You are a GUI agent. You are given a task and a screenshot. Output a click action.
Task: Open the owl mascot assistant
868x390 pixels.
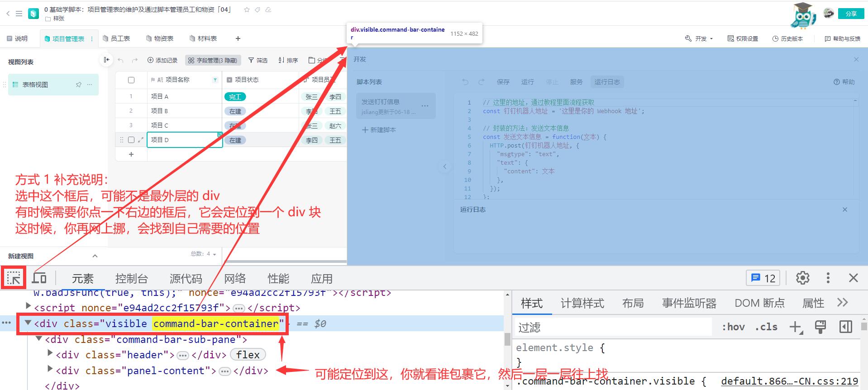(x=803, y=15)
